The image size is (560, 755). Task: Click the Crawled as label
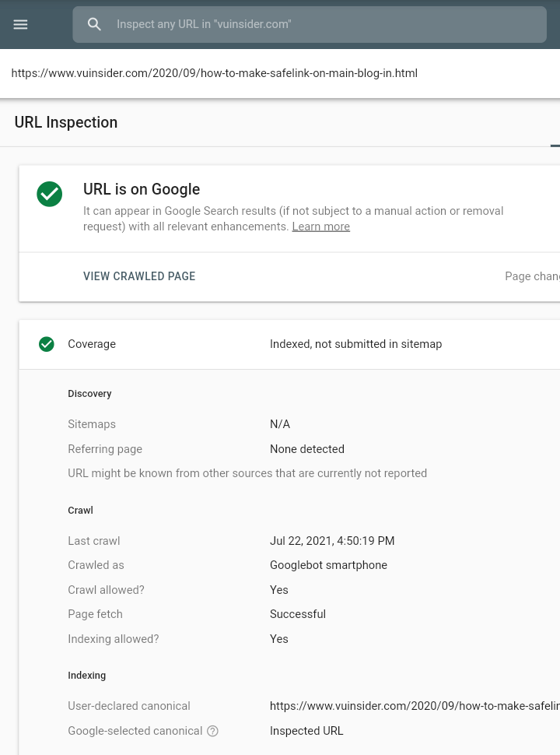[x=96, y=565]
